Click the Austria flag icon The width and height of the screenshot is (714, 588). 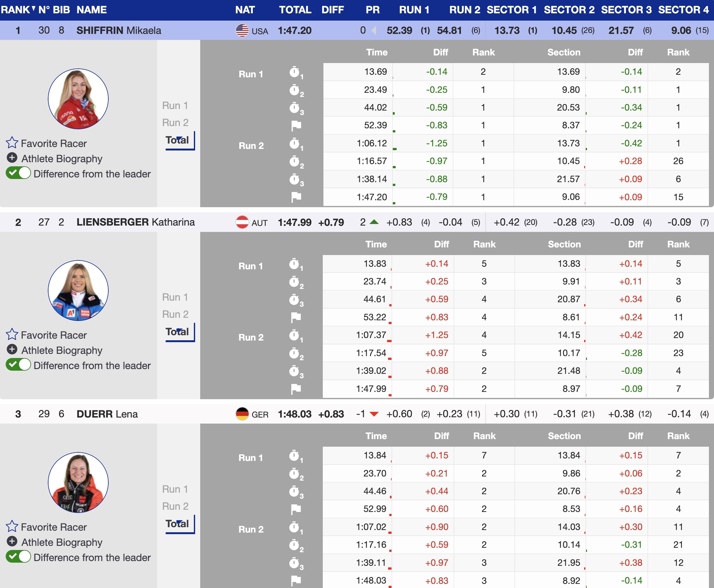(x=242, y=222)
